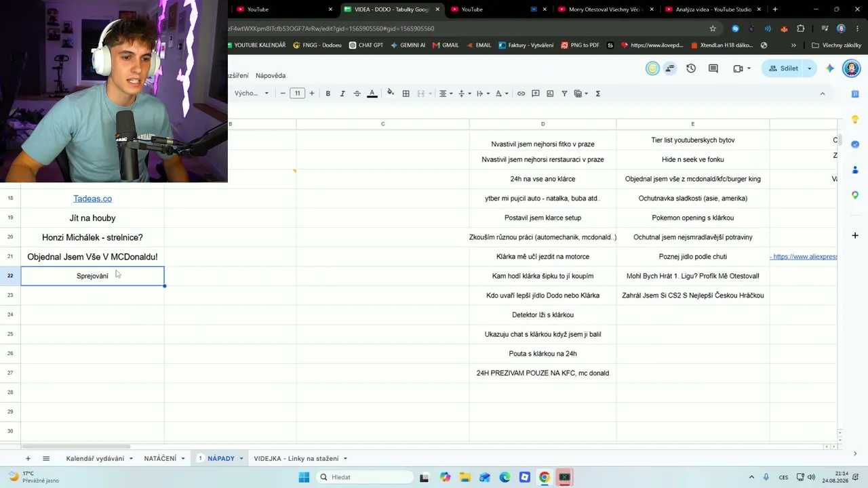
Task: Open the cell fill color picker
Action: [x=391, y=94]
